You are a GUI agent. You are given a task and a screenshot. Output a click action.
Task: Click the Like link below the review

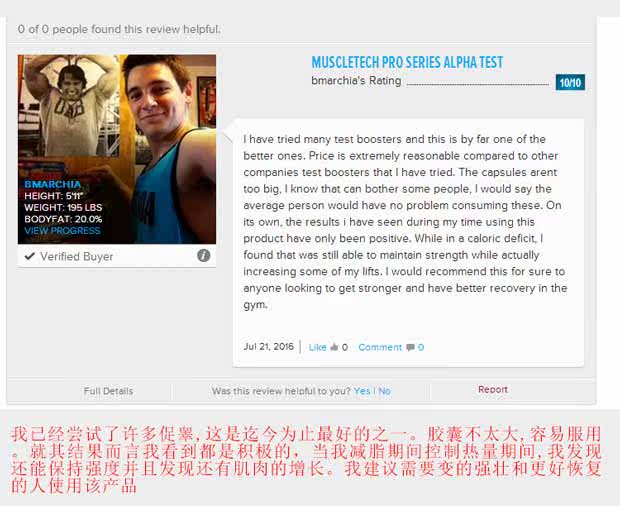318,347
